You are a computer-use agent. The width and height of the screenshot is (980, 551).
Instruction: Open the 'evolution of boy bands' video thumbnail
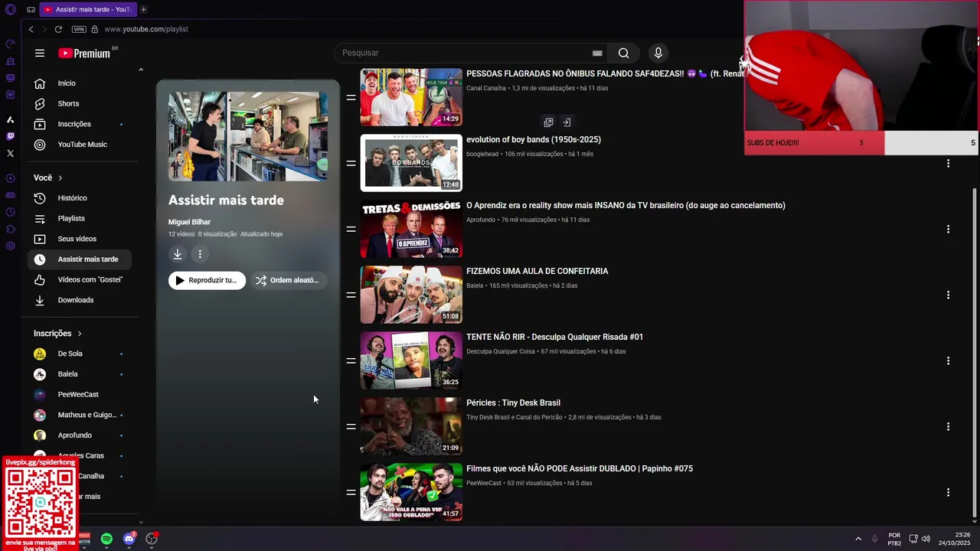point(411,163)
